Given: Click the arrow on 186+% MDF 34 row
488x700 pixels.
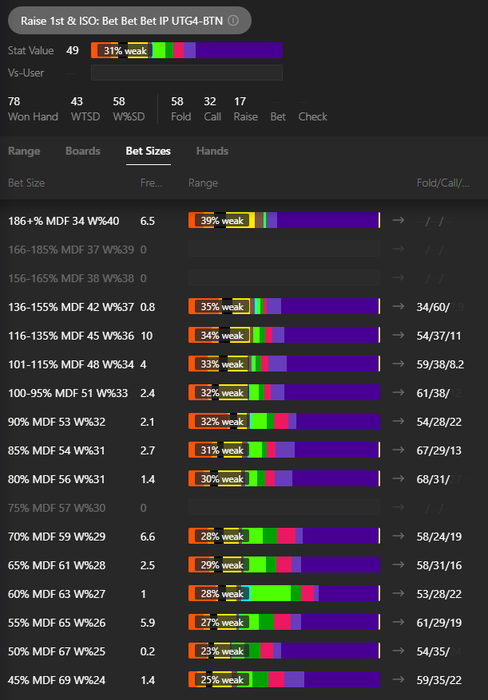Looking at the screenshot, I should coord(398,220).
